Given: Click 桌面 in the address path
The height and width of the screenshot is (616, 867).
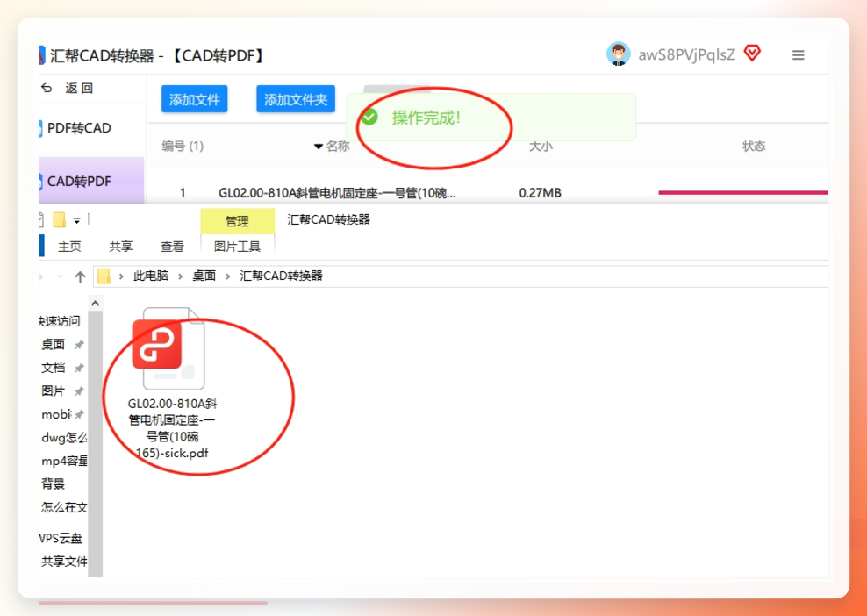Looking at the screenshot, I should click(204, 276).
